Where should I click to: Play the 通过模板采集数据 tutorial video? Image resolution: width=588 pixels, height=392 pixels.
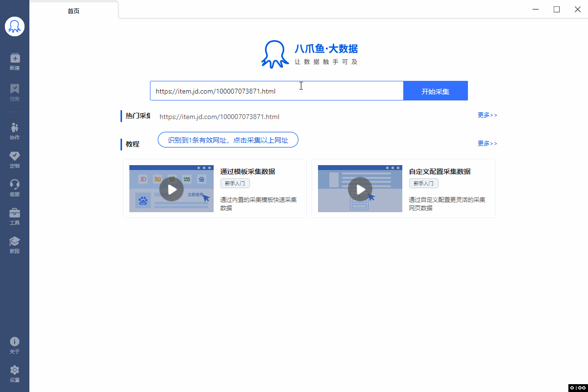coord(171,189)
